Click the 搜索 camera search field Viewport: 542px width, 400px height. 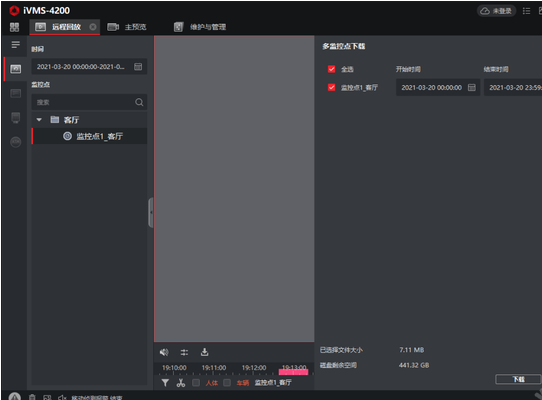(x=89, y=102)
